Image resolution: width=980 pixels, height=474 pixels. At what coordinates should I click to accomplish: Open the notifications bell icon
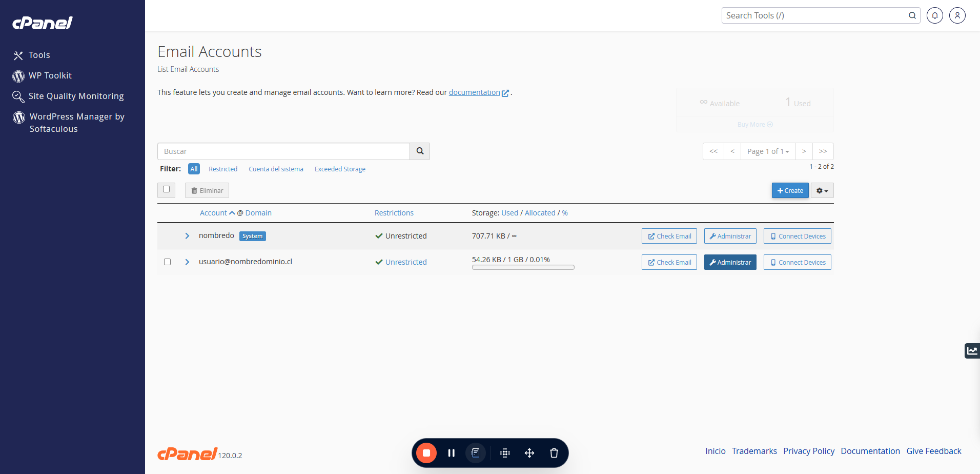[x=934, y=15]
